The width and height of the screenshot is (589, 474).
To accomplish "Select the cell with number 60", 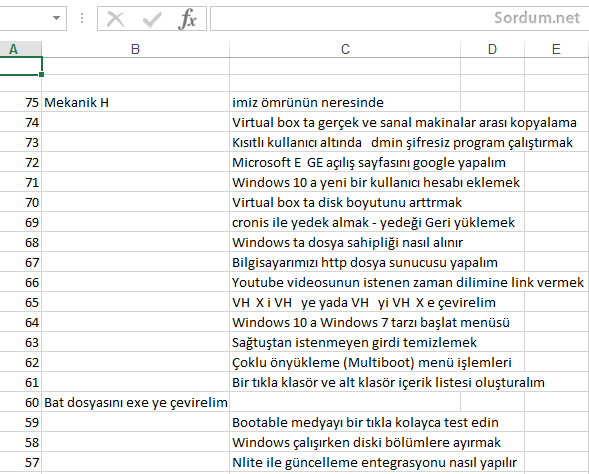I will (x=21, y=402).
